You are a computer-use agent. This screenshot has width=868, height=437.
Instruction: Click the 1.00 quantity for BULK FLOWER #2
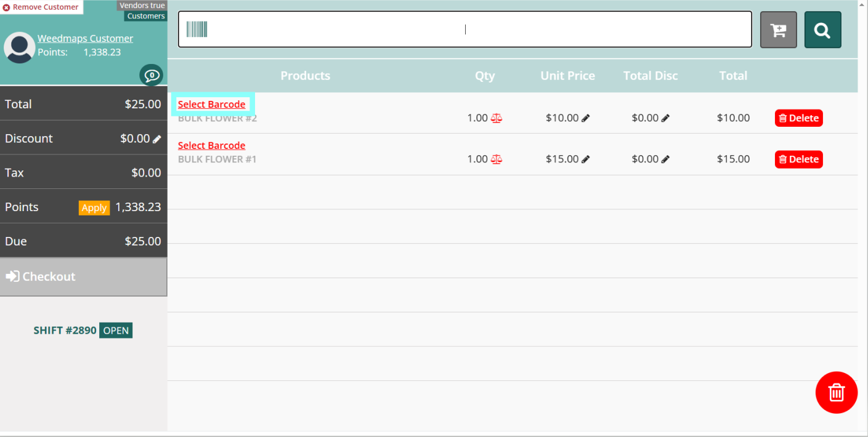(477, 118)
